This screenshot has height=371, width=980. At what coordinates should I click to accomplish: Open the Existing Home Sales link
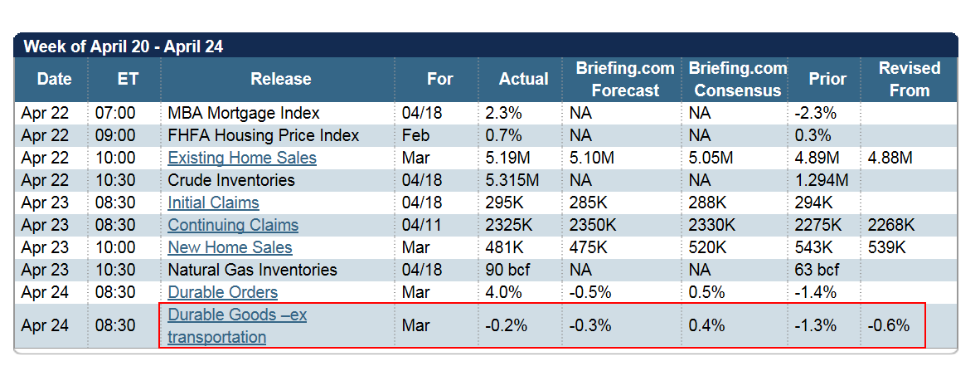click(242, 158)
